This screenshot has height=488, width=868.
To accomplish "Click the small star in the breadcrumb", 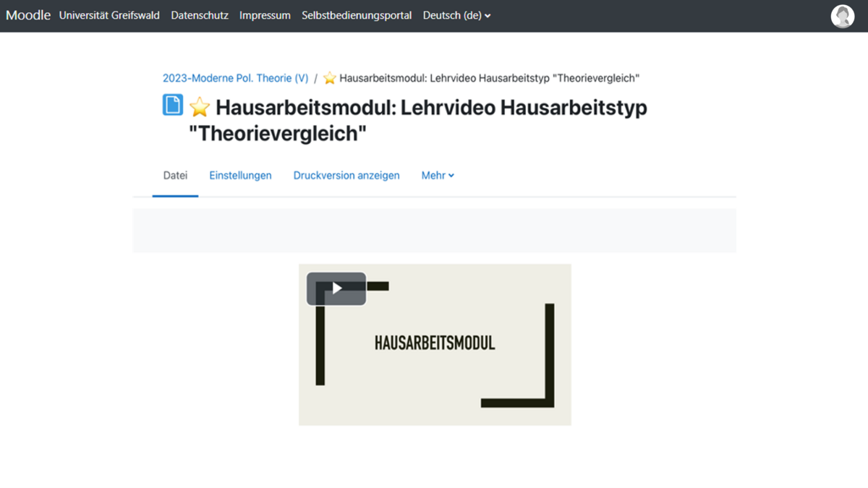I will (x=330, y=78).
